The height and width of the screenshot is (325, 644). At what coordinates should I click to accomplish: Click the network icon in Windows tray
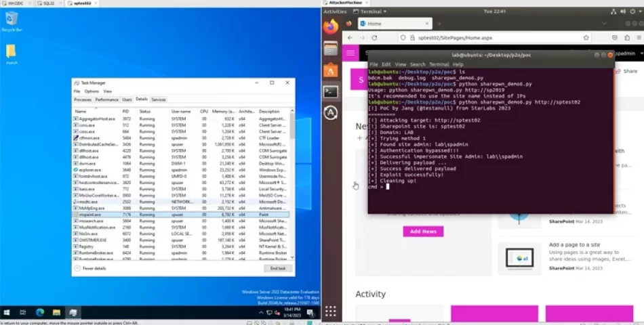tap(269, 313)
